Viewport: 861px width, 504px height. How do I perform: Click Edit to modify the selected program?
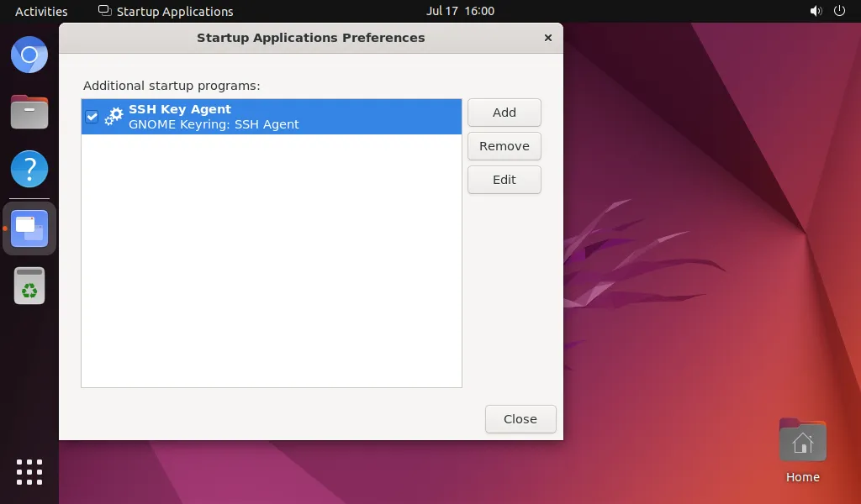click(x=504, y=179)
